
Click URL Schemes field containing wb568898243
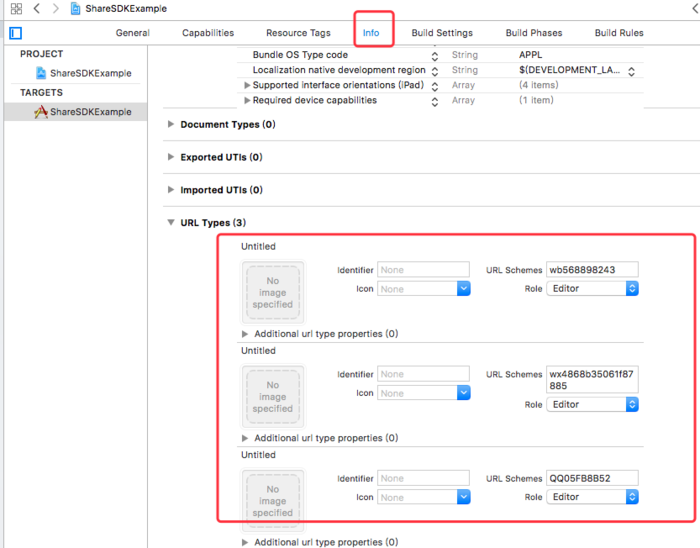592,270
